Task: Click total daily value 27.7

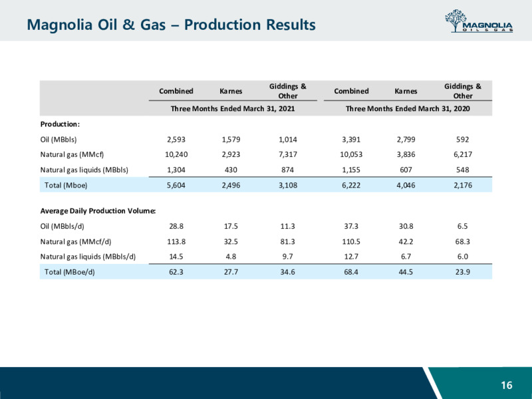Action: tap(231, 272)
